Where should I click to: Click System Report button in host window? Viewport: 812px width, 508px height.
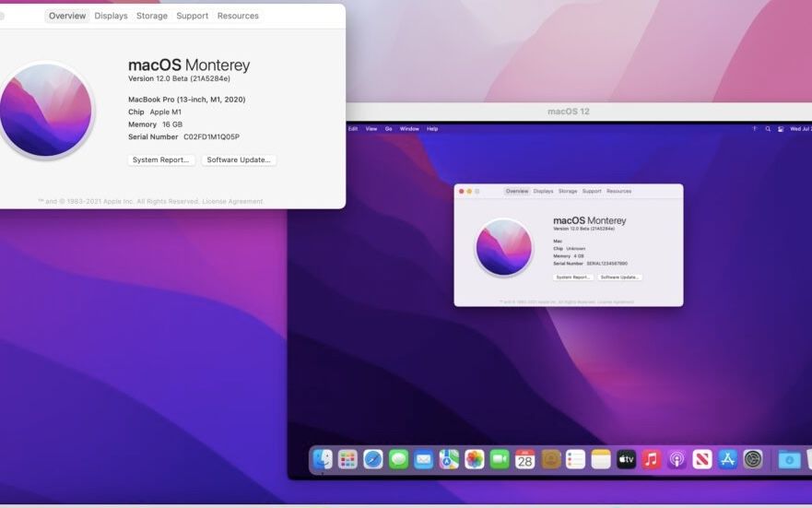pyautogui.click(x=161, y=159)
